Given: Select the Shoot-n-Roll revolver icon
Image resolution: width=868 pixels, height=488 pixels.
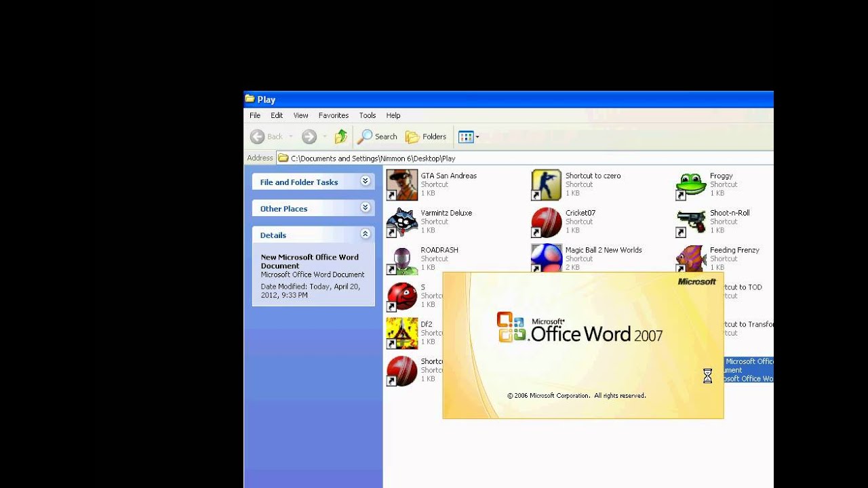Looking at the screenshot, I should [692, 222].
